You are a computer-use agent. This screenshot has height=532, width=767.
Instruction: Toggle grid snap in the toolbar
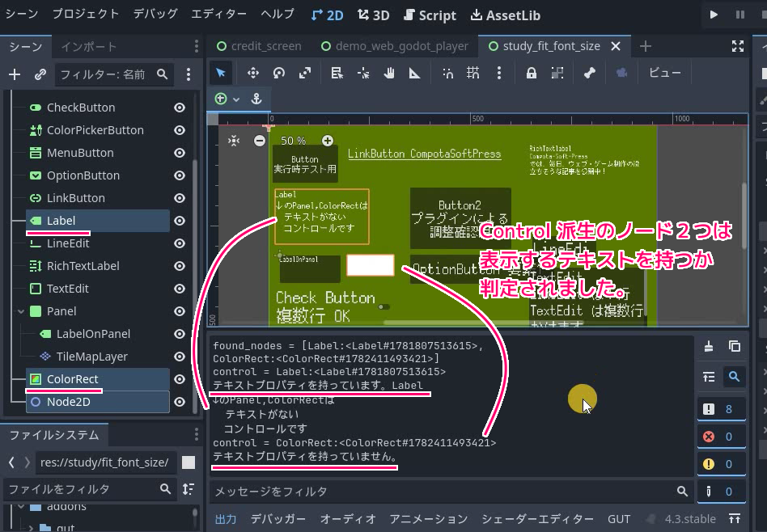tap(473, 74)
